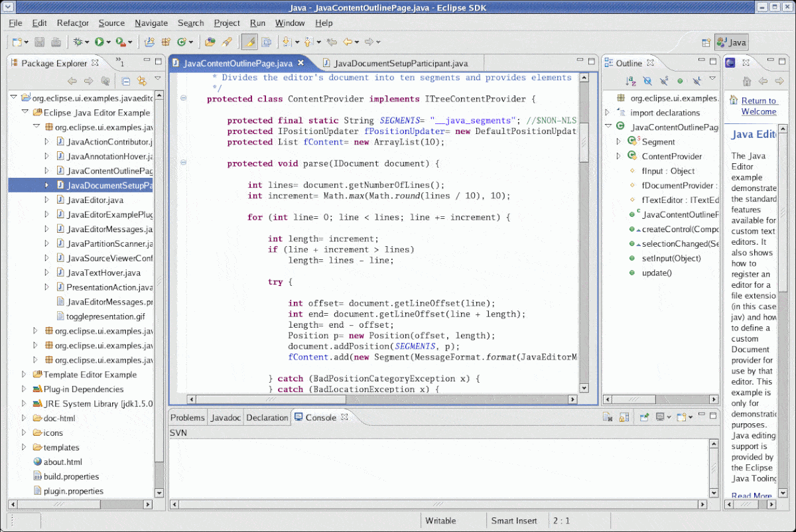Toggle Link with Editor in Package Explorer
This screenshot has width=796, height=532.
click(x=141, y=81)
